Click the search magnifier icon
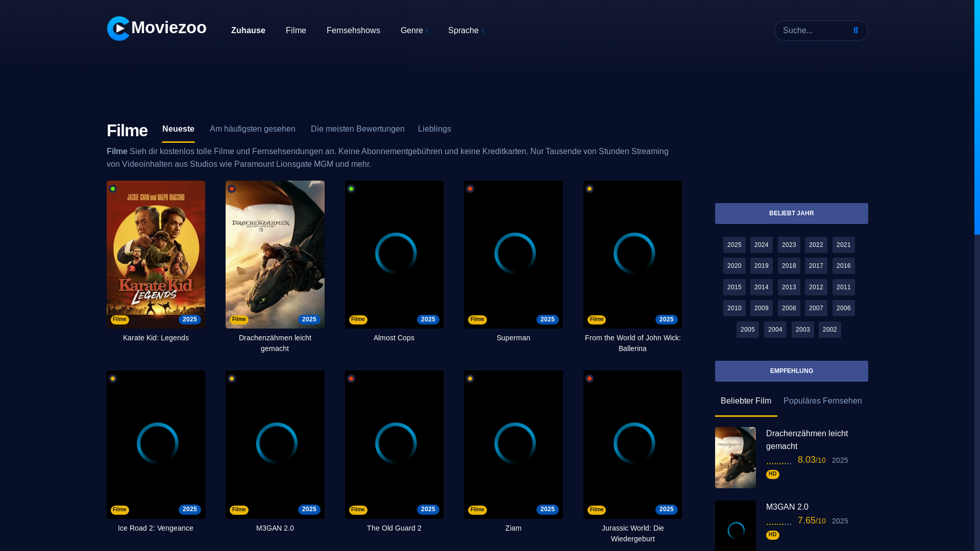980x551 pixels. pos(855,31)
